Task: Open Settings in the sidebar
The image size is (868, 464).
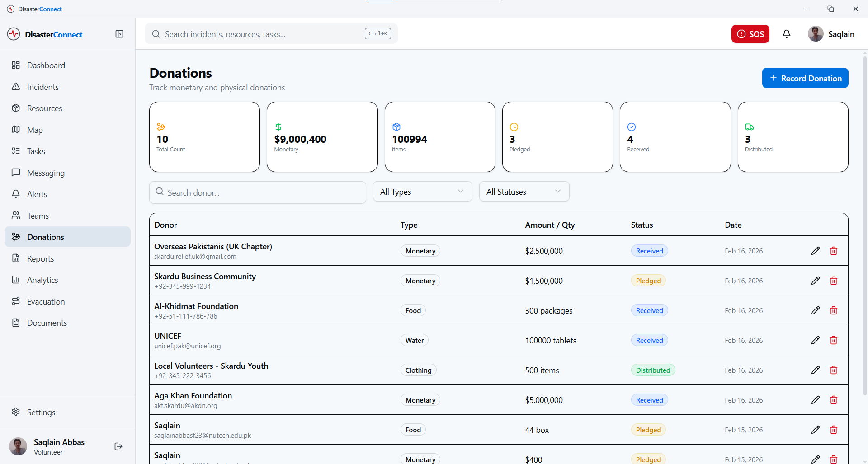Action: (x=41, y=412)
